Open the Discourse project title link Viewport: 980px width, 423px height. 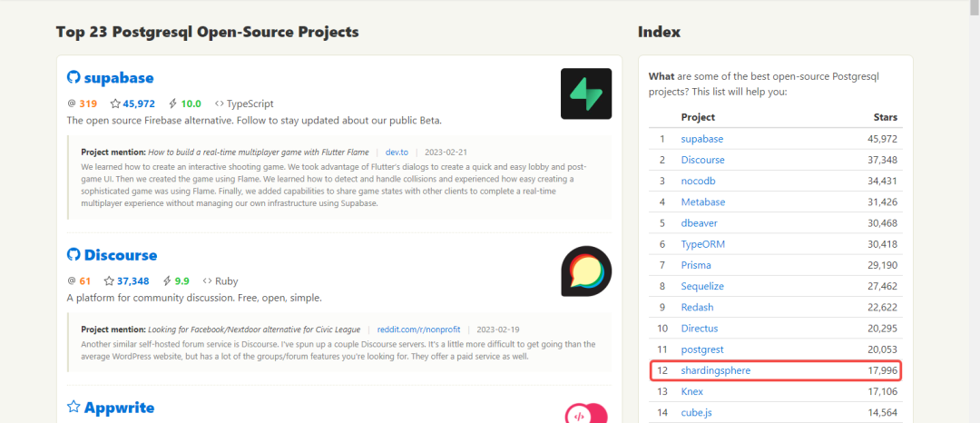[x=121, y=255]
